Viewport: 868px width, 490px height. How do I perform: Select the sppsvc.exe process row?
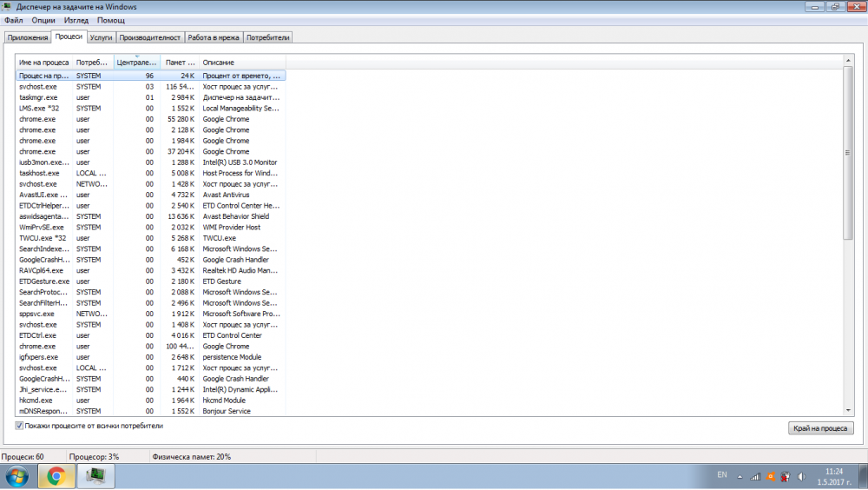click(150, 314)
